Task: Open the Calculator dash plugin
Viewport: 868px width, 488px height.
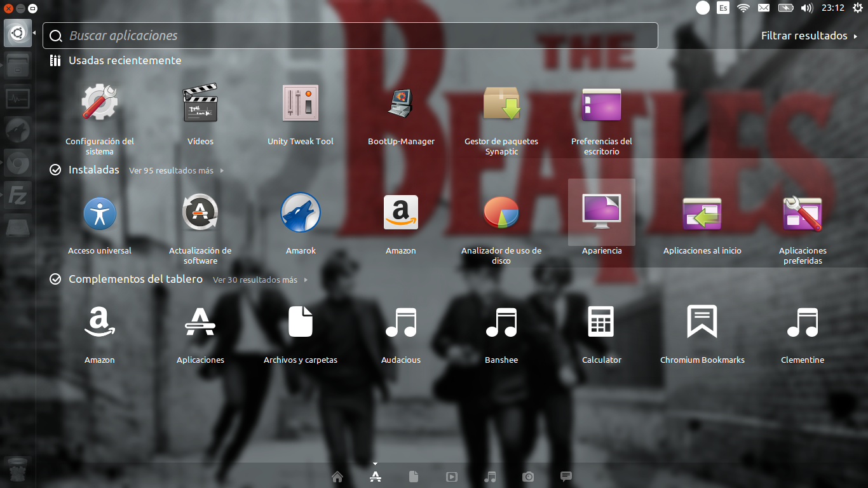Action: [602, 322]
